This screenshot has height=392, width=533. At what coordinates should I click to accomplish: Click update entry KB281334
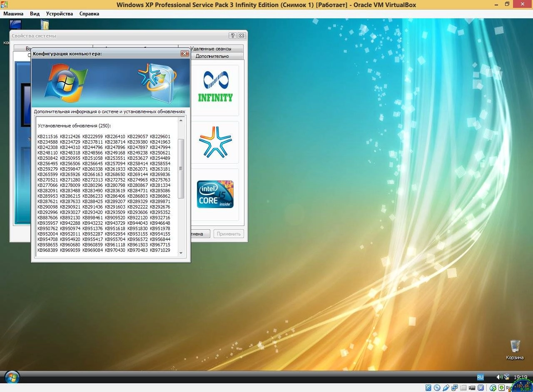pyautogui.click(x=160, y=185)
